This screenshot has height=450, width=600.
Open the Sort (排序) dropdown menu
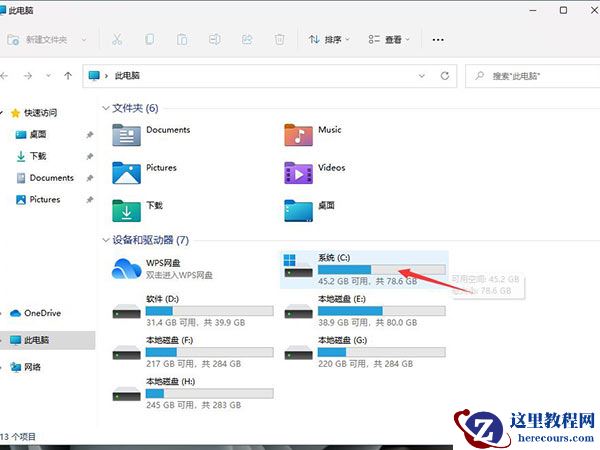click(329, 39)
